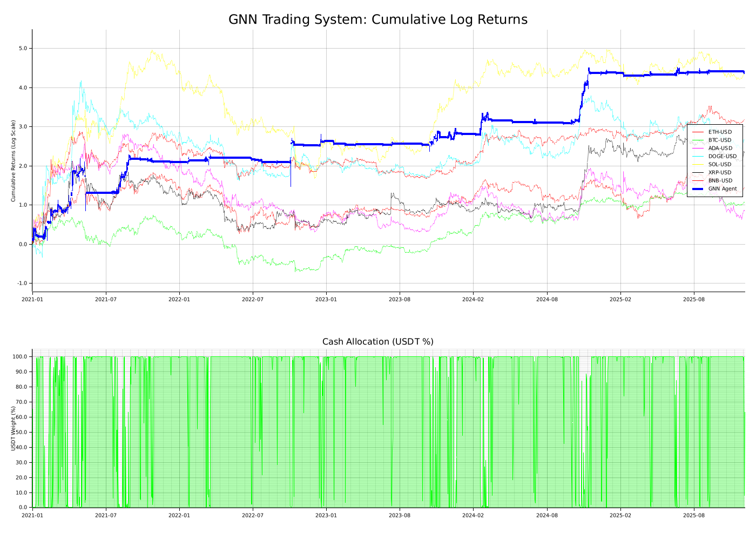Image resolution: width=756 pixels, height=540 pixels.
Task: Click the ADA-USD magenta legend marker
Action: point(698,148)
